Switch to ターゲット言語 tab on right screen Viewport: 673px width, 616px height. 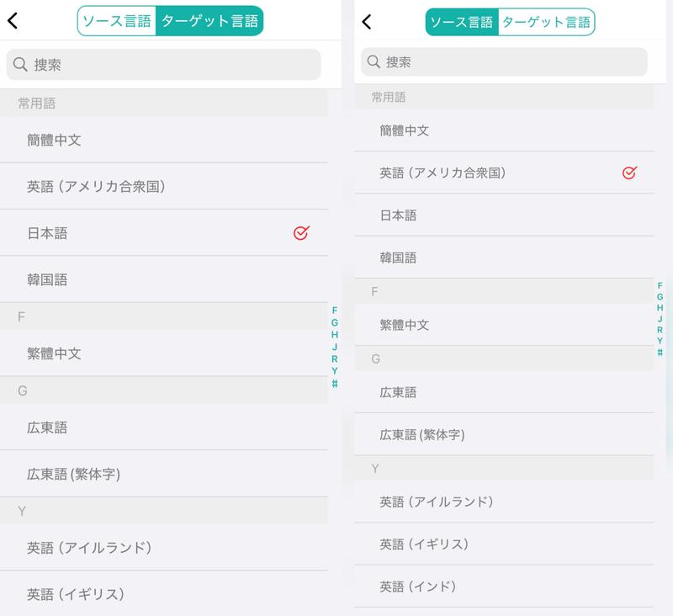(546, 22)
